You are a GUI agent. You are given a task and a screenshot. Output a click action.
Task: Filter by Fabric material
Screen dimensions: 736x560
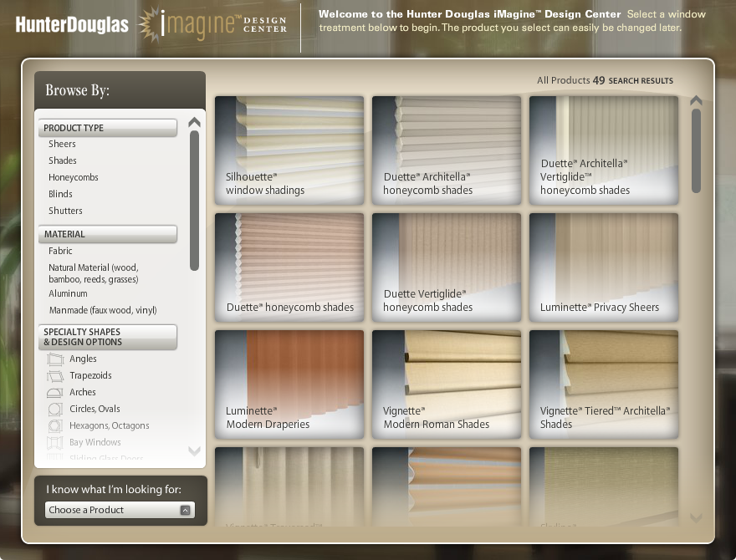(60, 251)
